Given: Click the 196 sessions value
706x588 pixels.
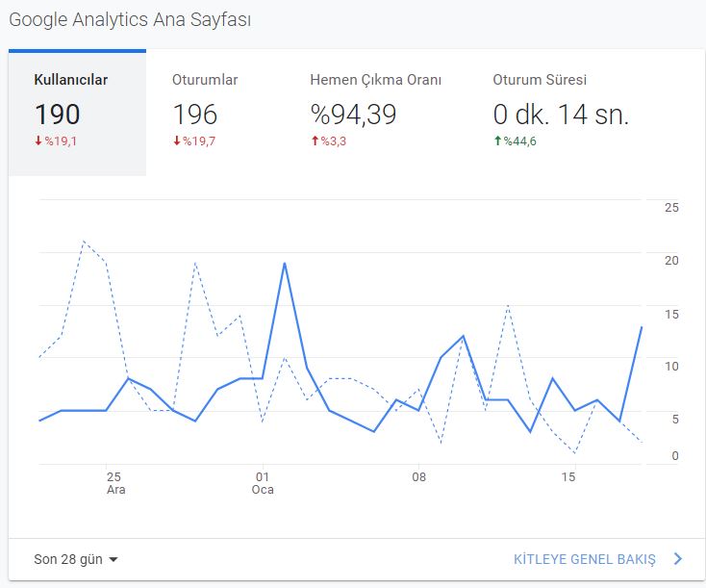Looking at the screenshot, I should click(x=195, y=115).
